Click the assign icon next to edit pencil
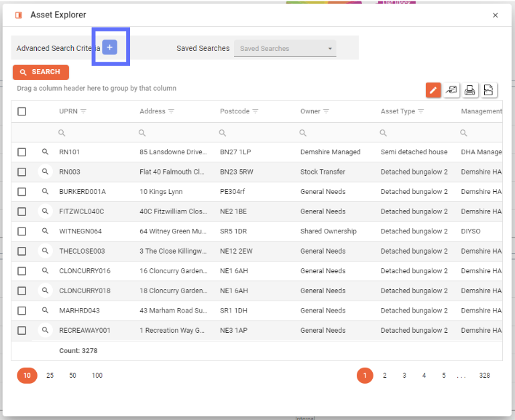The width and height of the screenshot is (515, 420). click(x=452, y=90)
